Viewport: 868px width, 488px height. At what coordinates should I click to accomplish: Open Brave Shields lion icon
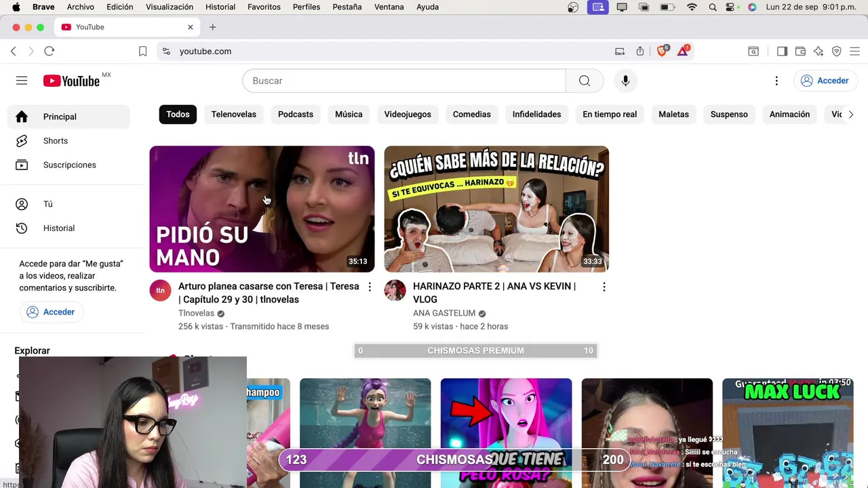coord(663,51)
